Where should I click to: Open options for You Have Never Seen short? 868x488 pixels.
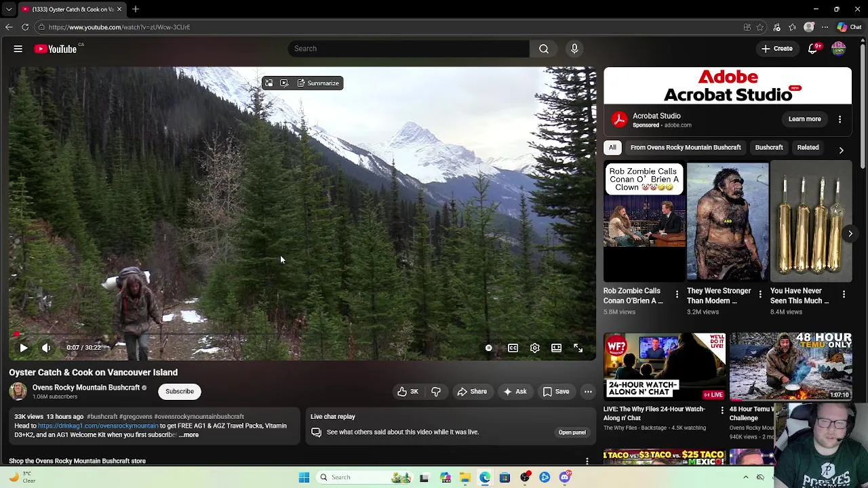pyautogui.click(x=844, y=295)
